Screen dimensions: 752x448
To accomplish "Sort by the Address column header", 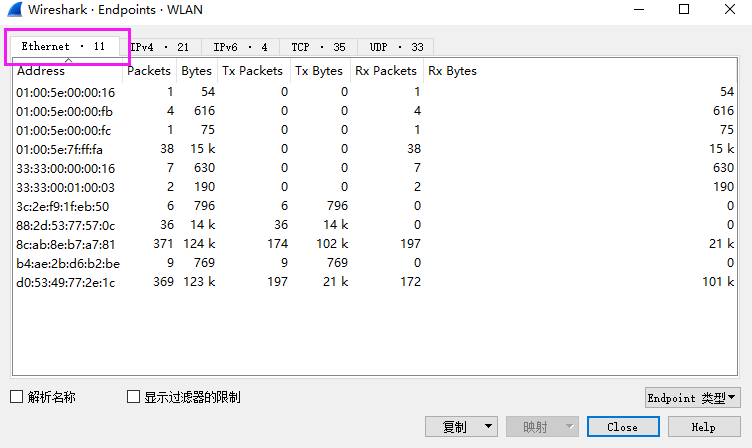I will (x=68, y=71).
